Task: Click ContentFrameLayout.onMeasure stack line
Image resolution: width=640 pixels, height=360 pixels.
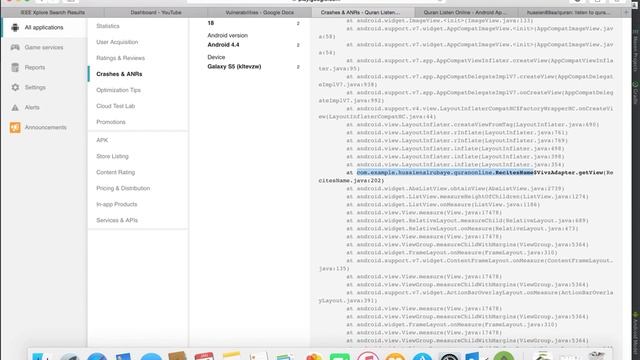Action: (466, 264)
